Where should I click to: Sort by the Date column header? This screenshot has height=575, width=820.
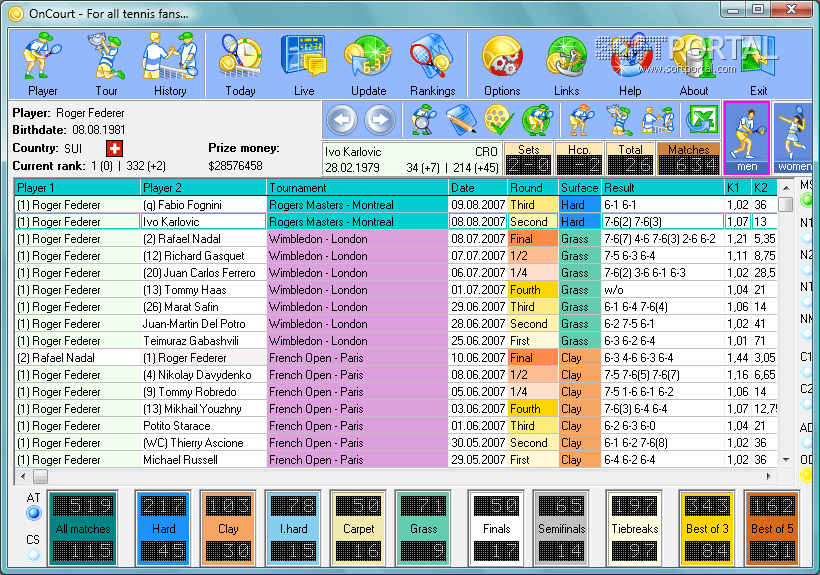[x=478, y=188]
